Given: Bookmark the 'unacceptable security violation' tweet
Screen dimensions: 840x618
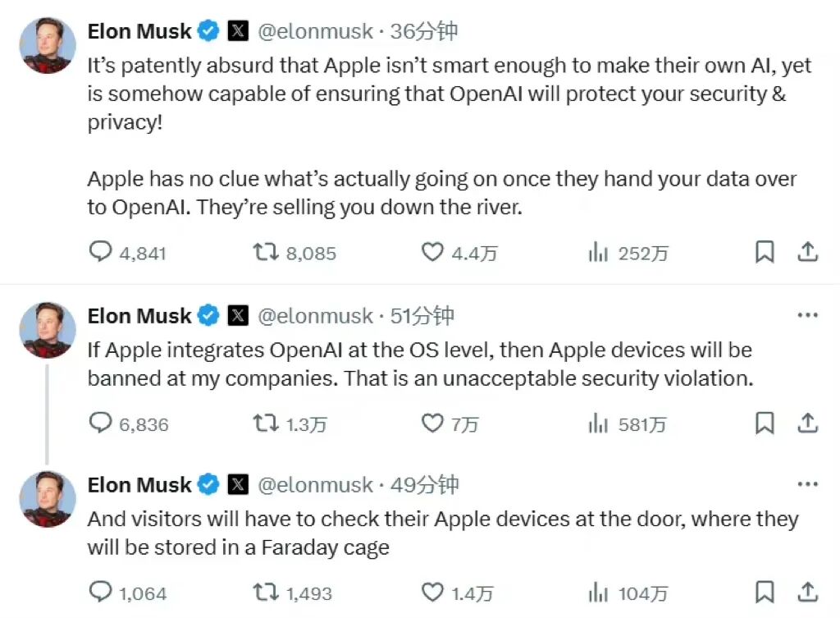Looking at the screenshot, I should (x=765, y=423).
